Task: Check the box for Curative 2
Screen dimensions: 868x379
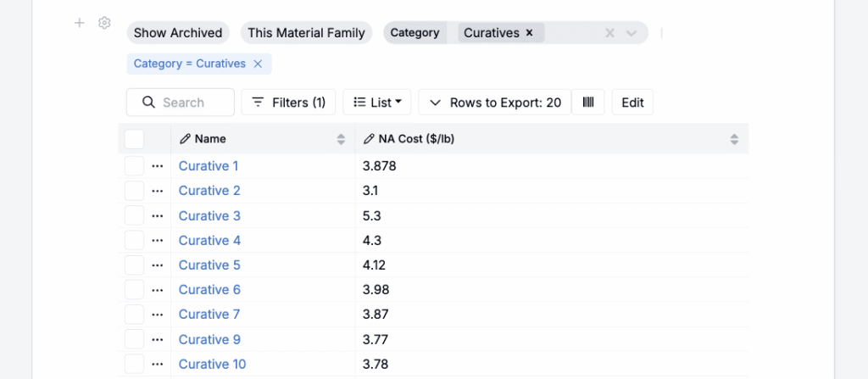Action: 135,191
